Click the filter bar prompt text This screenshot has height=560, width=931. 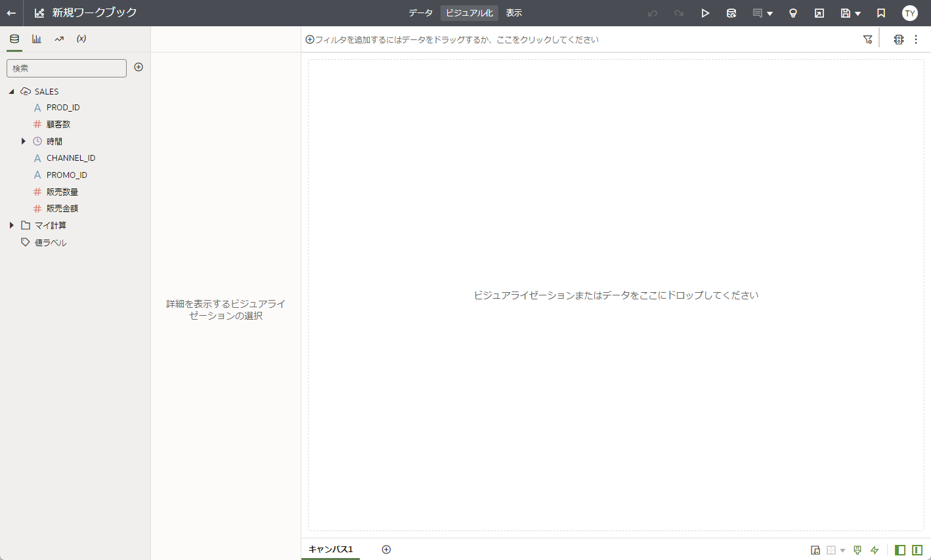457,39
